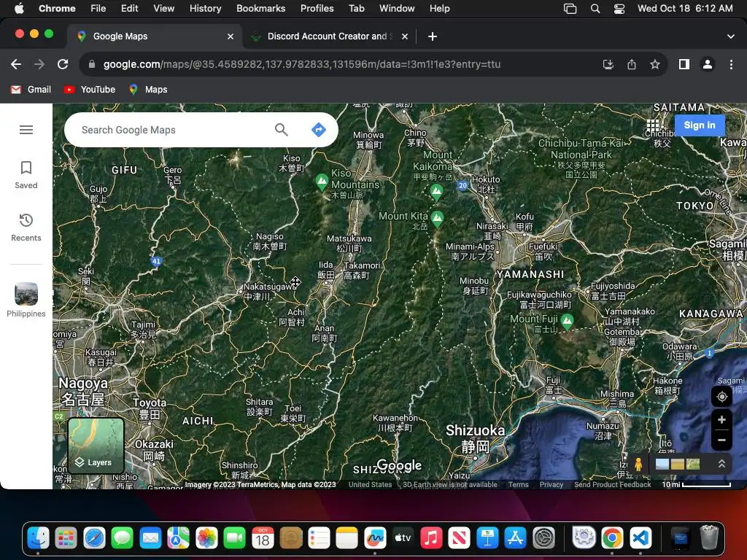Click the URL in the address bar
This screenshot has width=747, height=560.
click(302, 64)
